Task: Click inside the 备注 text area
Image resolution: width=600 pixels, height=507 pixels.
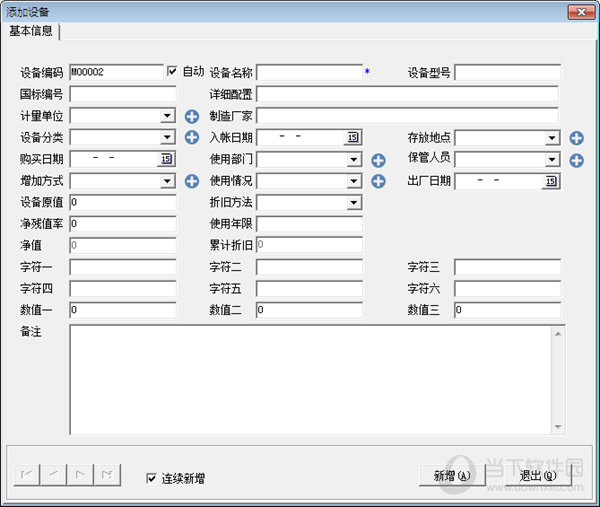Action: [310, 380]
